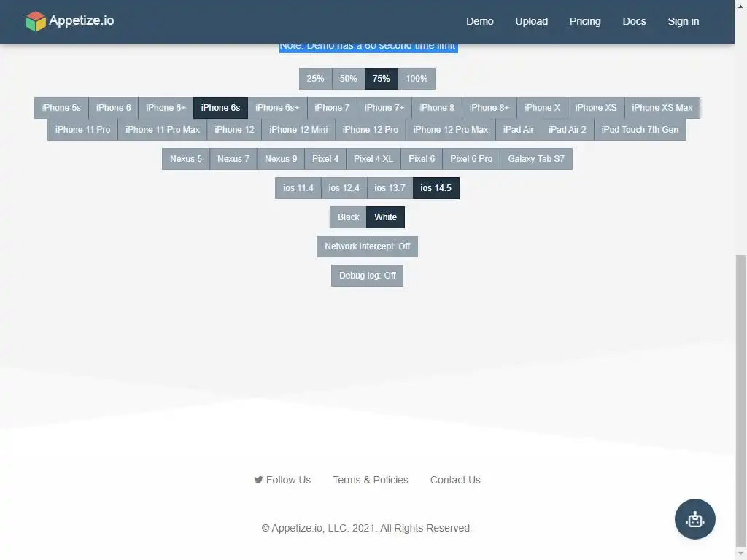Switch to the Nexus 9 device
The width and height of the screenshot is (747, 560).
pos(281,159)
